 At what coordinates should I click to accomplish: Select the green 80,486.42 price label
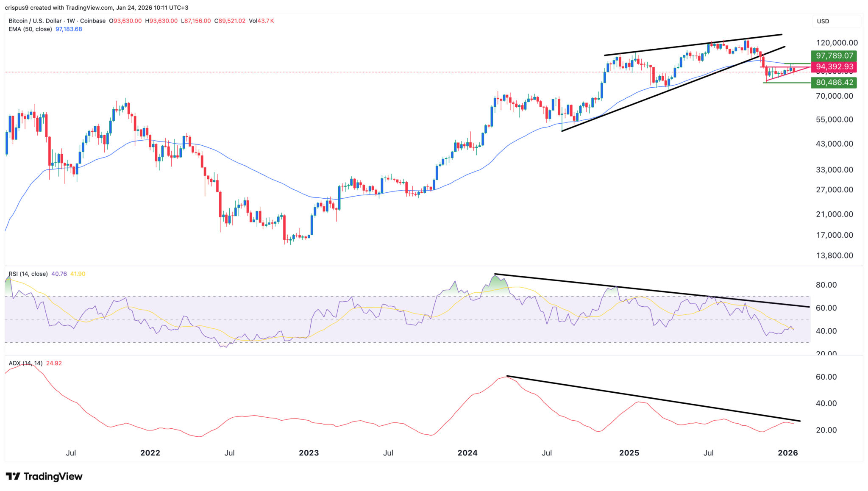click(834, 83)
